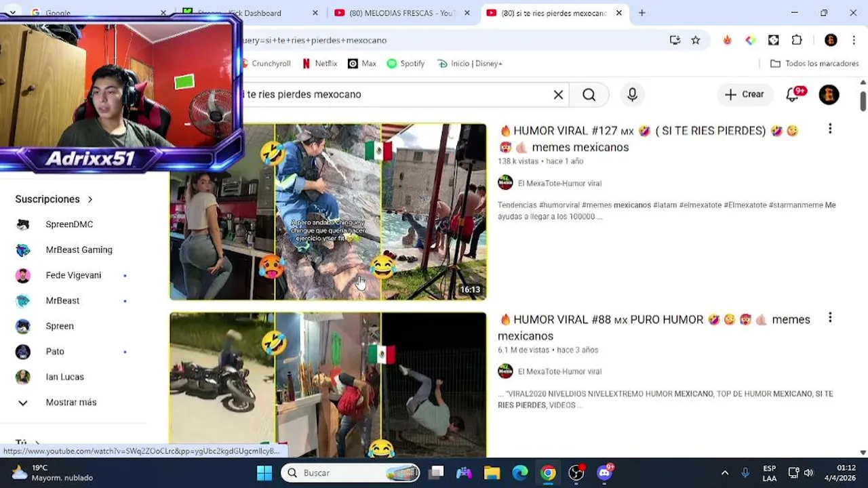868x488 pixels.
Task: Open Task View in the taskbar
Action: 437,472
